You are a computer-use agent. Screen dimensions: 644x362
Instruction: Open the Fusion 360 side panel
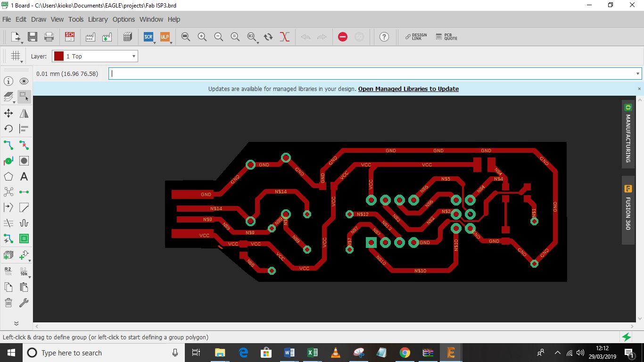click(628, 210)
